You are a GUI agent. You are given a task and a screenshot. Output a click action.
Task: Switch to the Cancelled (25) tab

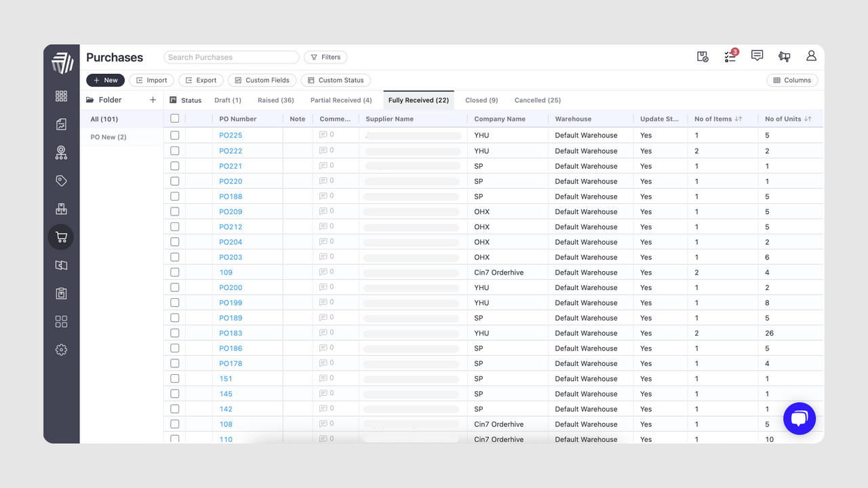point(538,100)
